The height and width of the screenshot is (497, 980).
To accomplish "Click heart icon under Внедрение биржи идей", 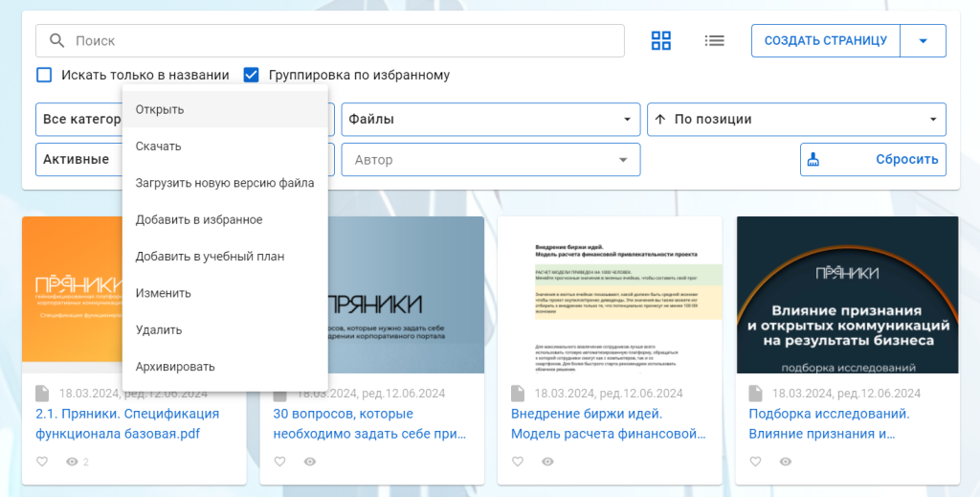I will 518,462.
